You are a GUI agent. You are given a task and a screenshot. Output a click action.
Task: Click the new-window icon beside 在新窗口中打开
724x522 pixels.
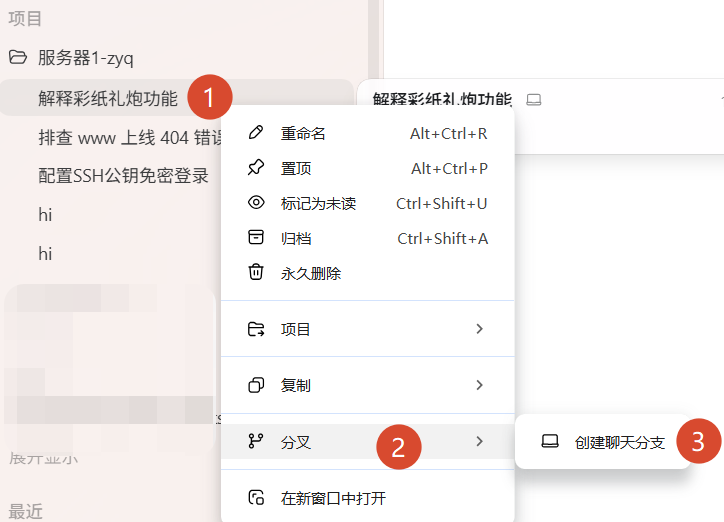pos(256,498)
